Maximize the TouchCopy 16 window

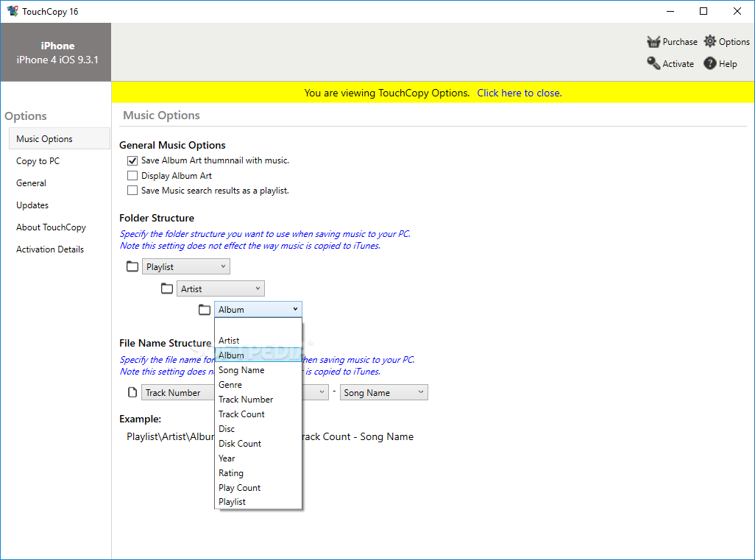point(703,11)
